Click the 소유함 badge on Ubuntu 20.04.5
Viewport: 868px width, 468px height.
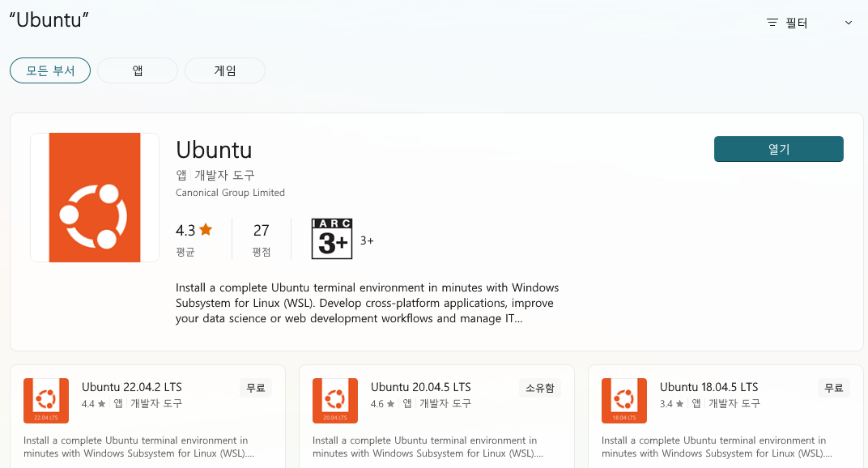pyautogui.click(x=540, y=388)
